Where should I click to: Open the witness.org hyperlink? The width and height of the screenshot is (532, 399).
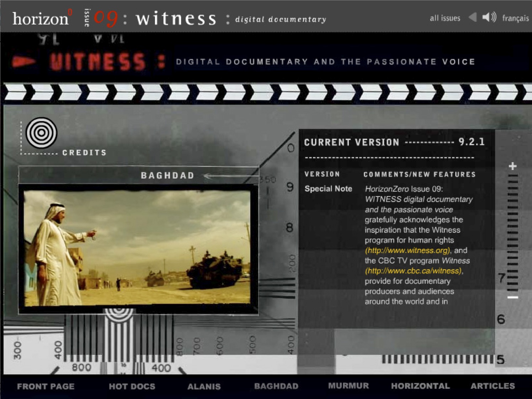[x=408, y=250]
